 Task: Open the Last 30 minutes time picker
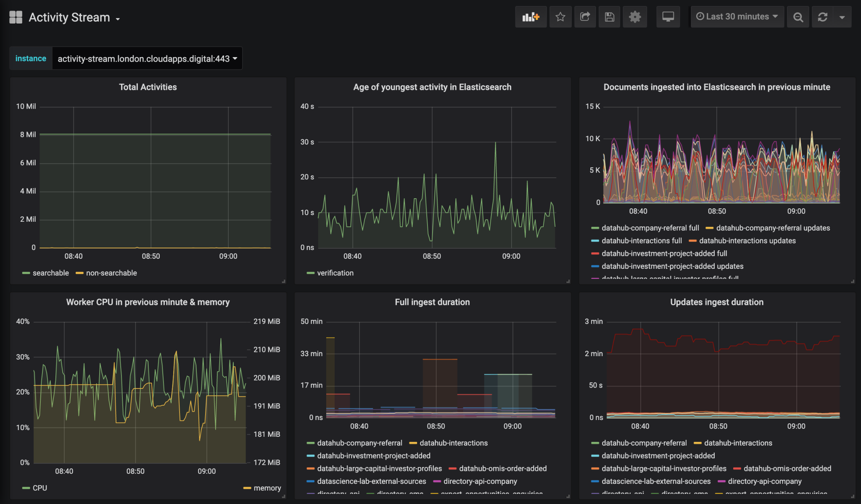click(737, 16)
